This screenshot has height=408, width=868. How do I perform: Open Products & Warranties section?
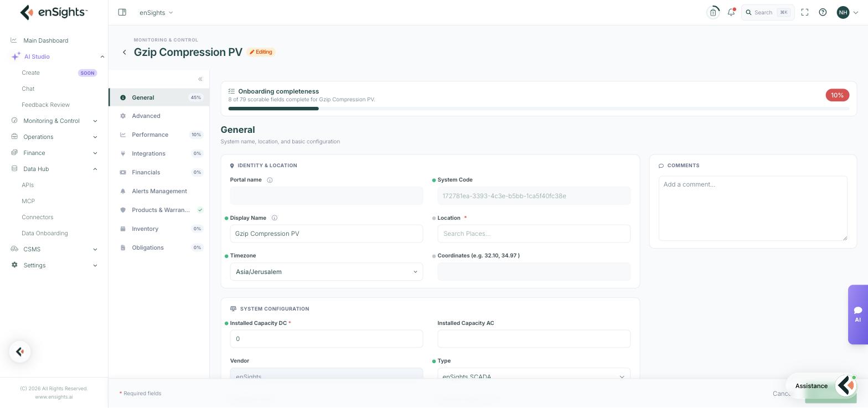[159, 210]
